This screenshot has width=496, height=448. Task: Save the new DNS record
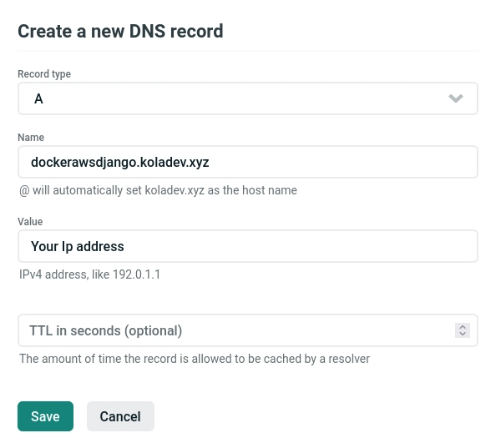[x=45, y=416]
